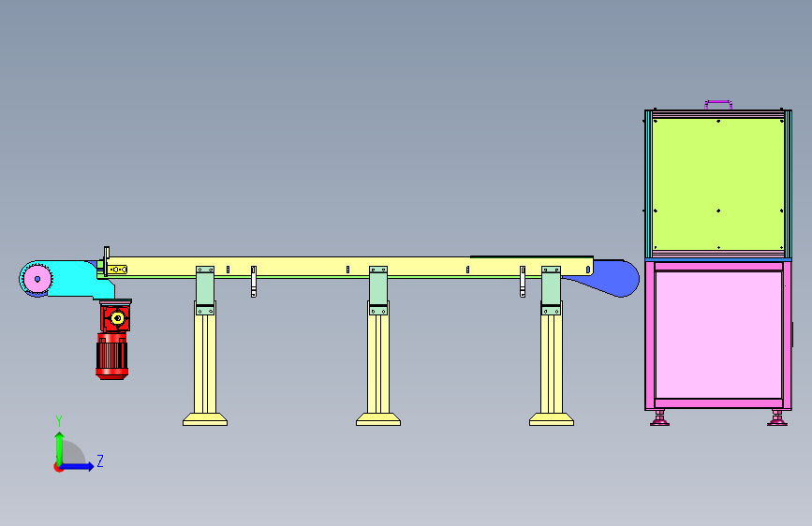Pick the left hanging sensor bracket
812x526 pixels.
254,282
